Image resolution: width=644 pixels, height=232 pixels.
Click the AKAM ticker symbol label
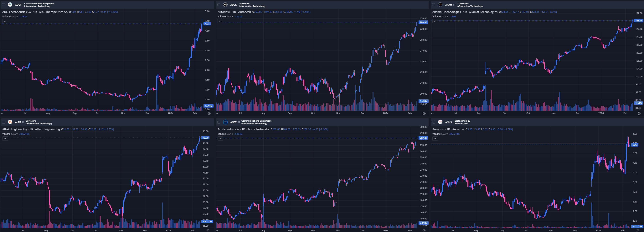point(449,5)
